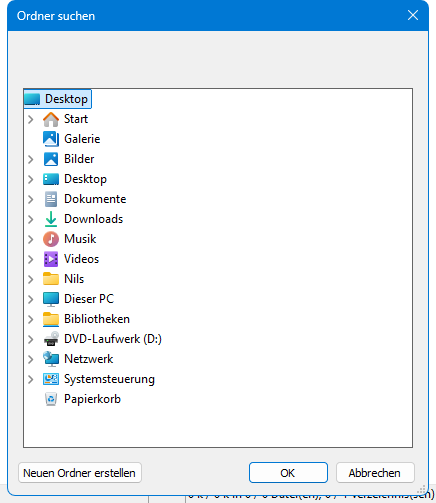Select the root Desktop tree item
The height and width of the screenshot is (503, 436).
point(58,99)
